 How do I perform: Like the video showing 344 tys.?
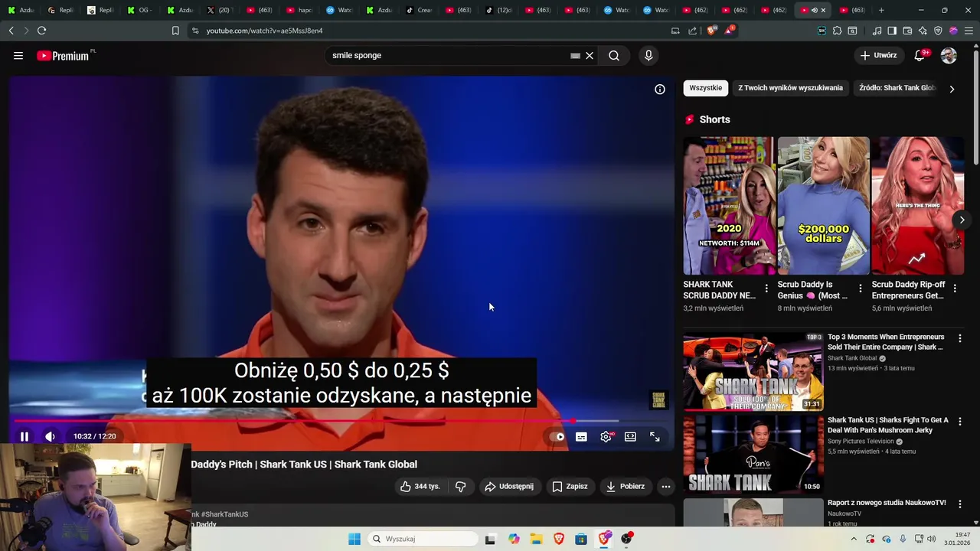coord(420,486)
